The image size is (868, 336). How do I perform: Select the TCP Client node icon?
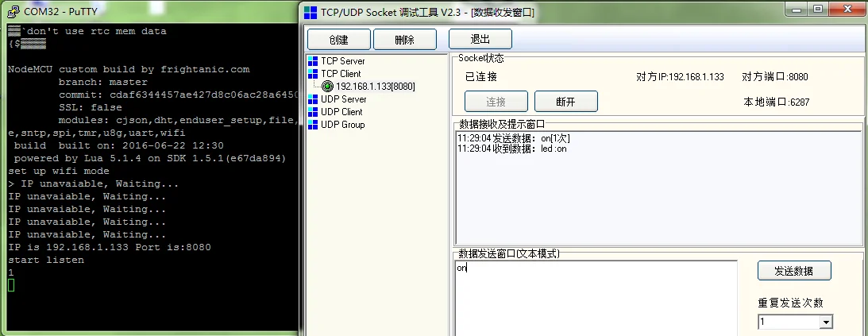(x=313, y=74)
